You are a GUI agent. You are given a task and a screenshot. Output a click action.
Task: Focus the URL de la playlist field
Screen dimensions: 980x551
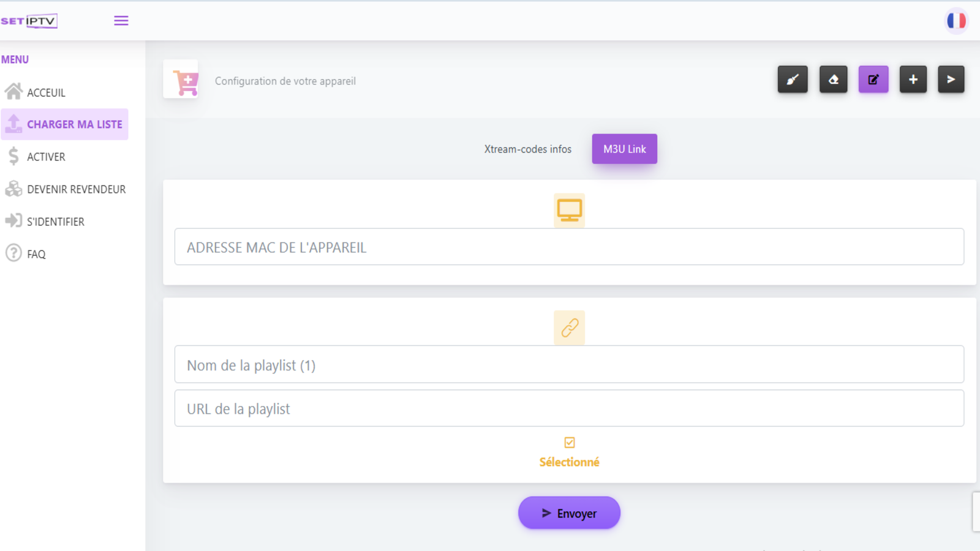pyautogui.click(x=569, y=408)
